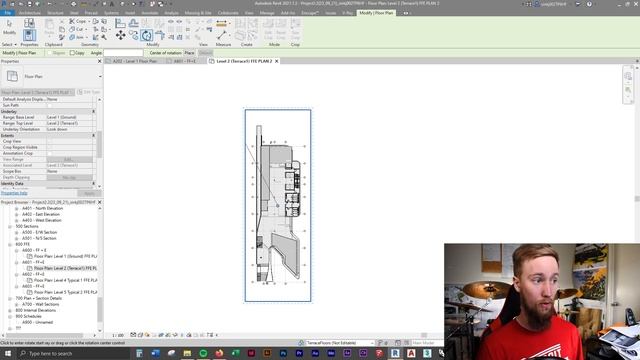The width and height of the screenshot is (640, 360).
Task: Toggle the Disjoin checkbox
Action: (x=50, y=53)
